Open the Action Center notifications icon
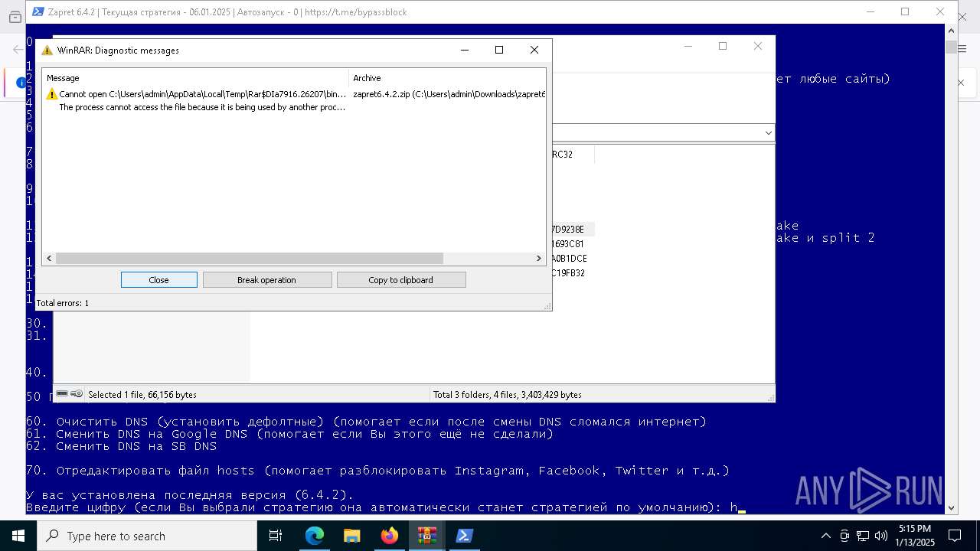The height and width of the screenshot is (551, 980). coord(955,536)
